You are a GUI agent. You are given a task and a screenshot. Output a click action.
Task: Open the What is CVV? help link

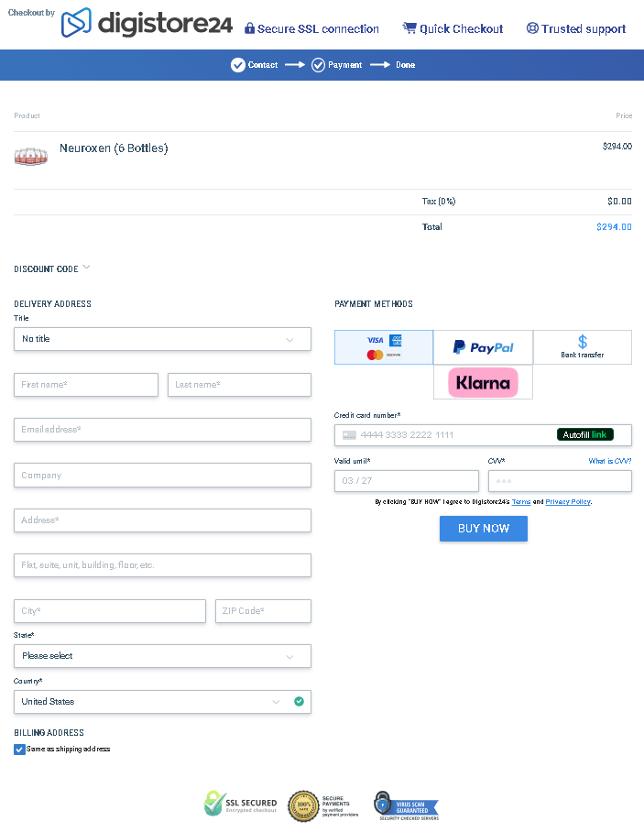(610, 461)
